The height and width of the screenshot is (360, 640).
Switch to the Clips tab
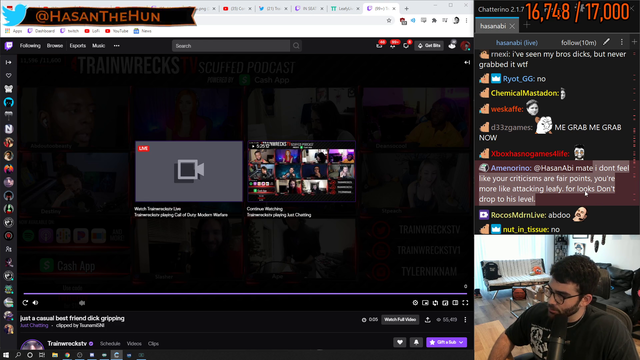(153, 344)
